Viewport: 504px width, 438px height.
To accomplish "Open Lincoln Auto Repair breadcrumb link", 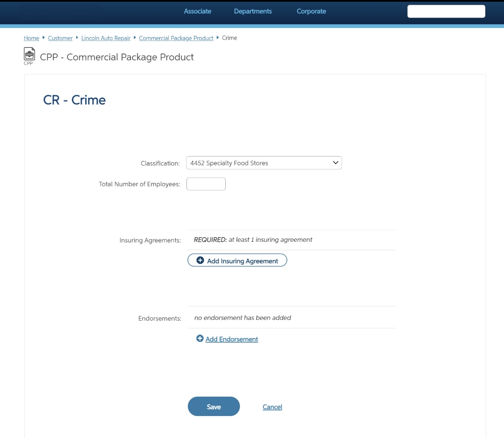I will click(106, 38).
